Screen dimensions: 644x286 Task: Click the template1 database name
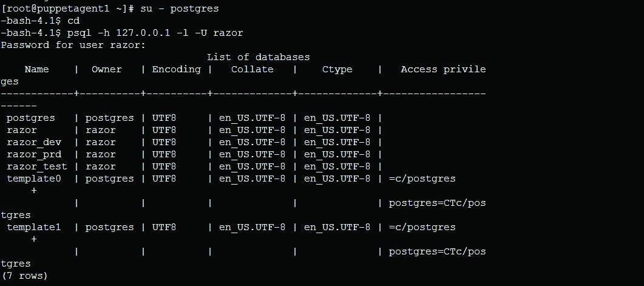pos(33,227)
